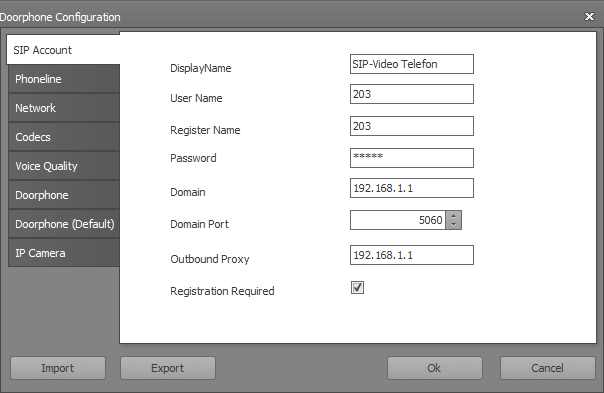
Task: Click the Password field
Action: (x=412, y=158)
